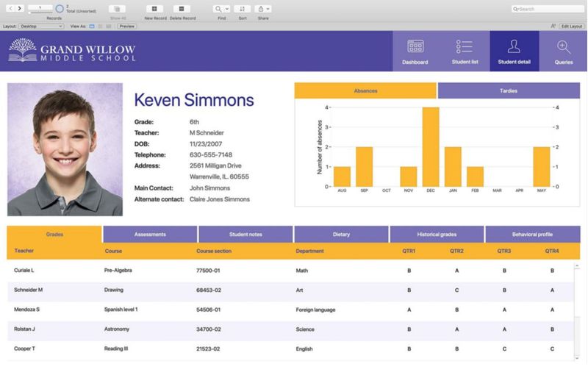Image resolution: width=588 pixels, height=375 pixels.
Task: Click the Find magnifier icon
Action: pos(218,9)
